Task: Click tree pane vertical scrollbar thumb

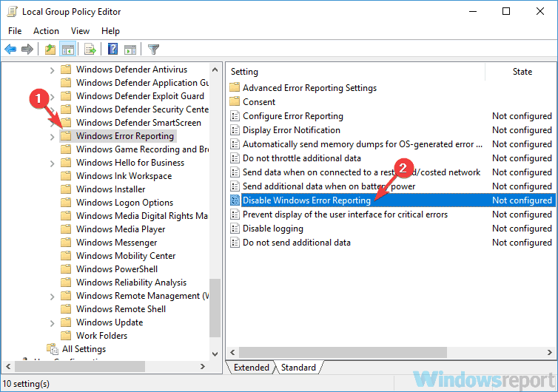Action: (215, 308)
